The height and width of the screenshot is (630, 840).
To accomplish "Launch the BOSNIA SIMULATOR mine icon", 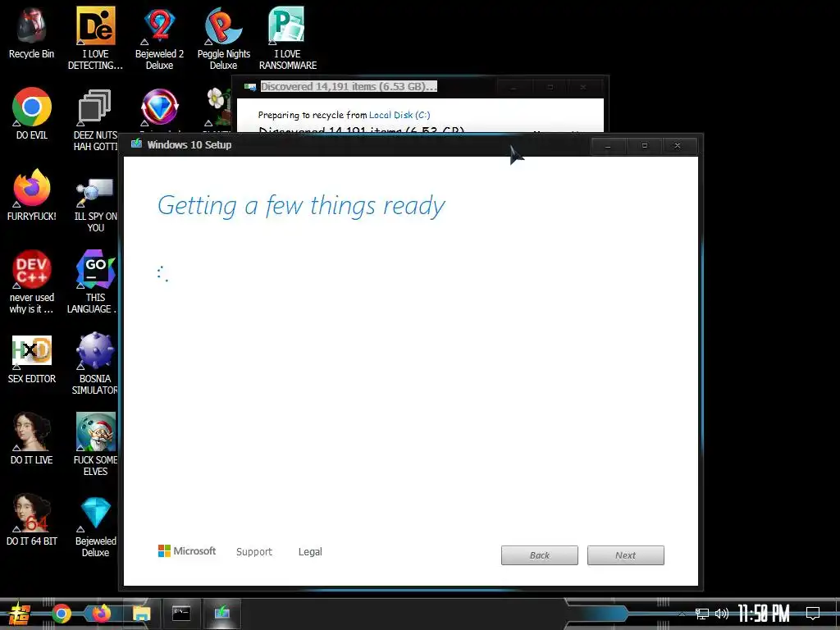I will click(95, 363).
